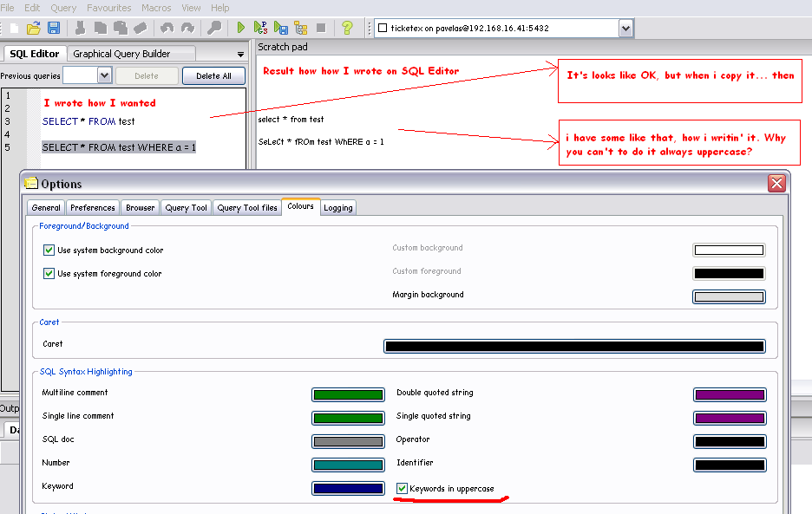Switch to Graphical Query Builder tab
Image resolution: width=812 pixels, height=514 pixels.
[x=121, y=54]
